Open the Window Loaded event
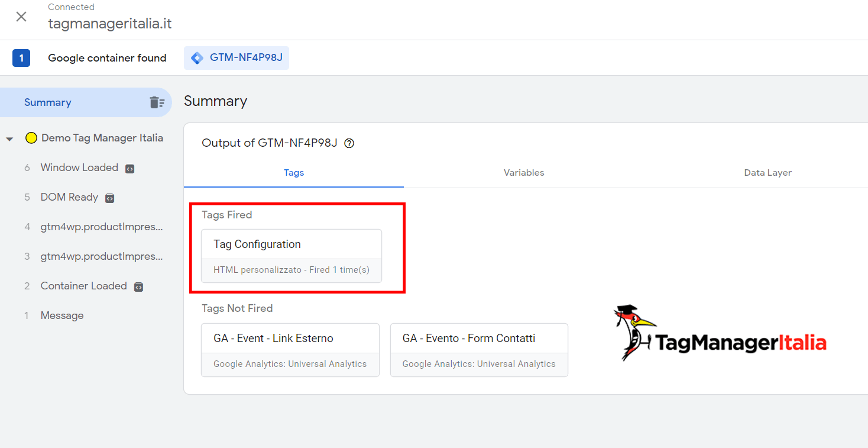This screenshot has width=868, height=448. 79,167
